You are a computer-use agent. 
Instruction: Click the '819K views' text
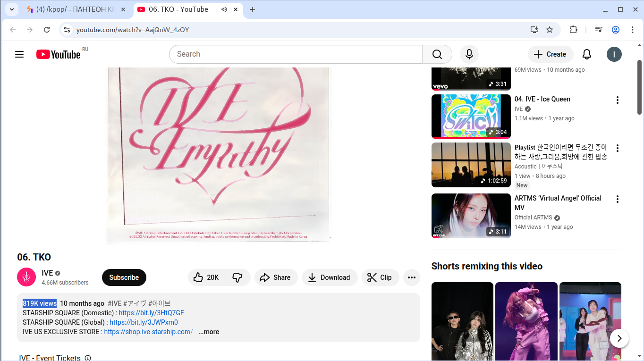click(40, 303)
